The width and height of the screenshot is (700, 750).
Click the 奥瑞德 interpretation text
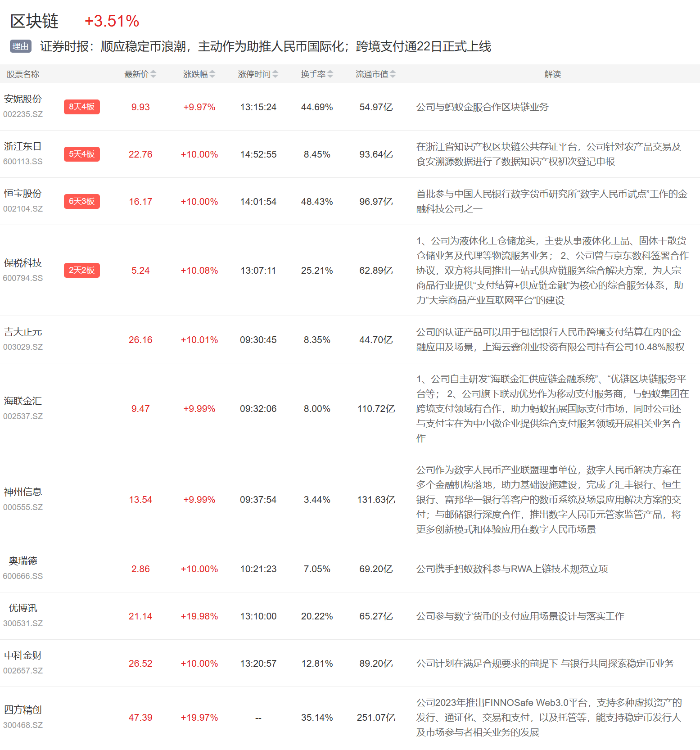click(x=512, y=569)
